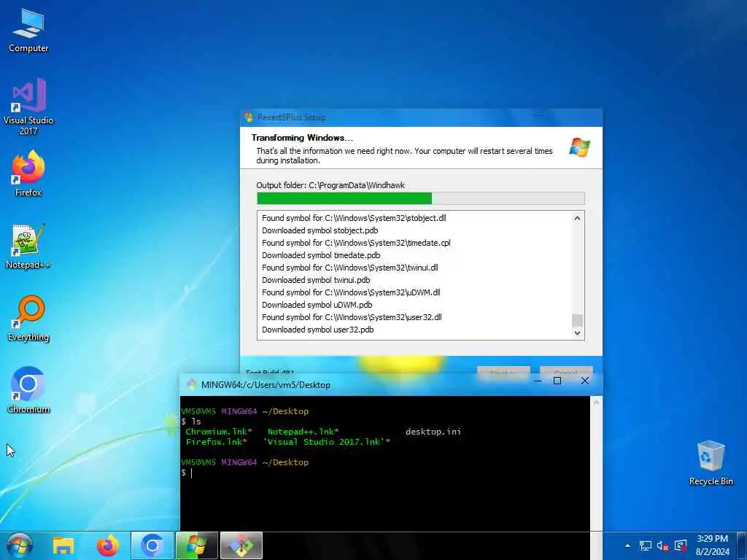This screenshot has width=747, height=560.
Task: Click 'Visual Studio 2017.lnk' in terminal output
Action: [x=326, y=442]
